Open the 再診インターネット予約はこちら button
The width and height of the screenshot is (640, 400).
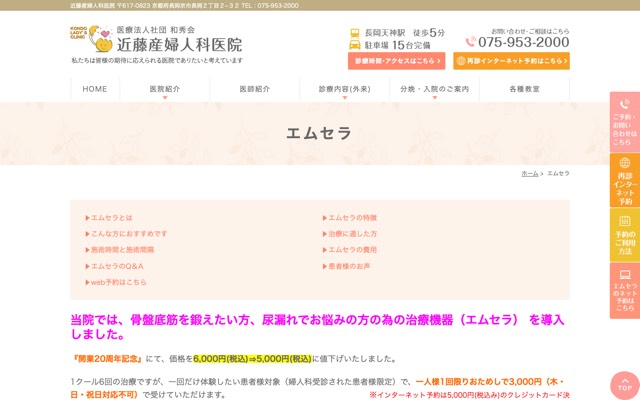click(x=511, y=61)
